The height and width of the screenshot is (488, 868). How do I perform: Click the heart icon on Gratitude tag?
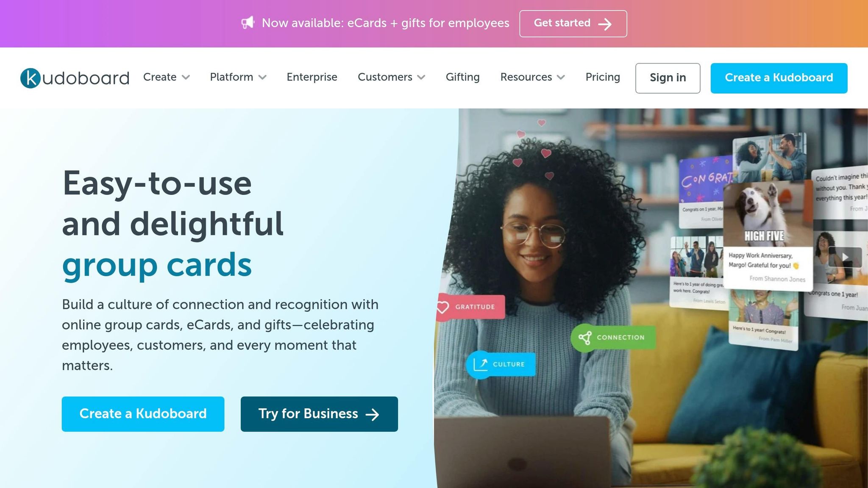pyautogui.click(x=442, y=307)
